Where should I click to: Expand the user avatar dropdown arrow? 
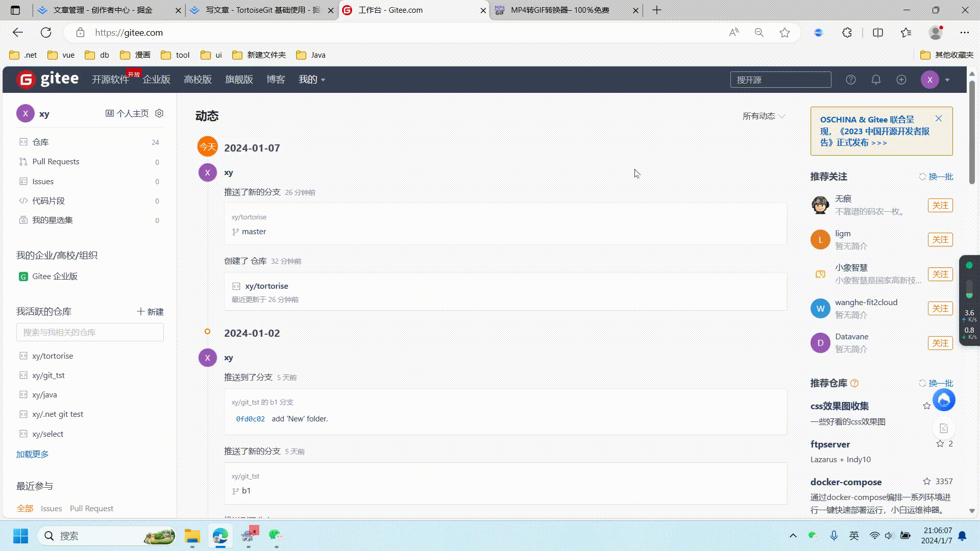point(947,80)
